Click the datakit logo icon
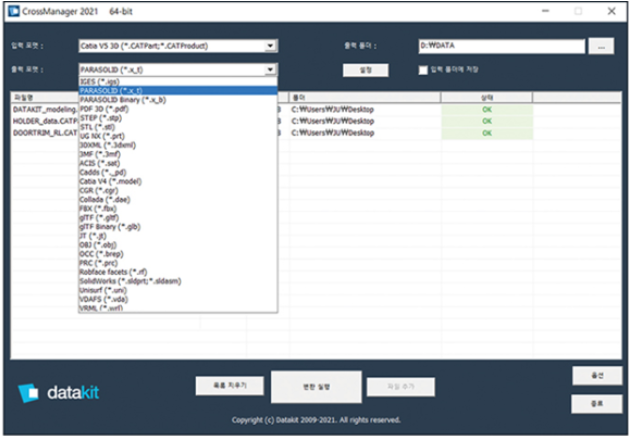The image size is (629, 436). [x=28, y=393]
